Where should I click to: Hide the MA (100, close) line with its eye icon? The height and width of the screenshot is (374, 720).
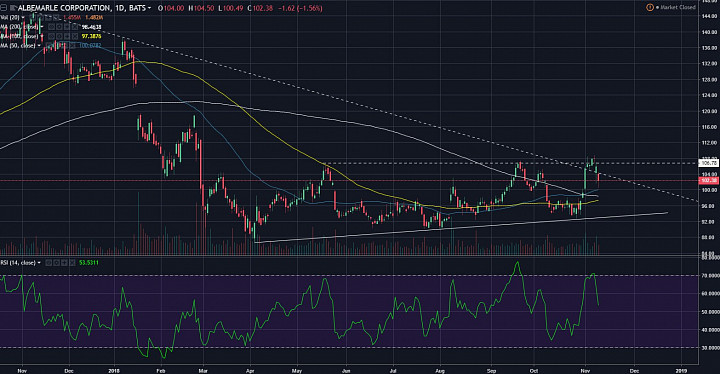51,36
